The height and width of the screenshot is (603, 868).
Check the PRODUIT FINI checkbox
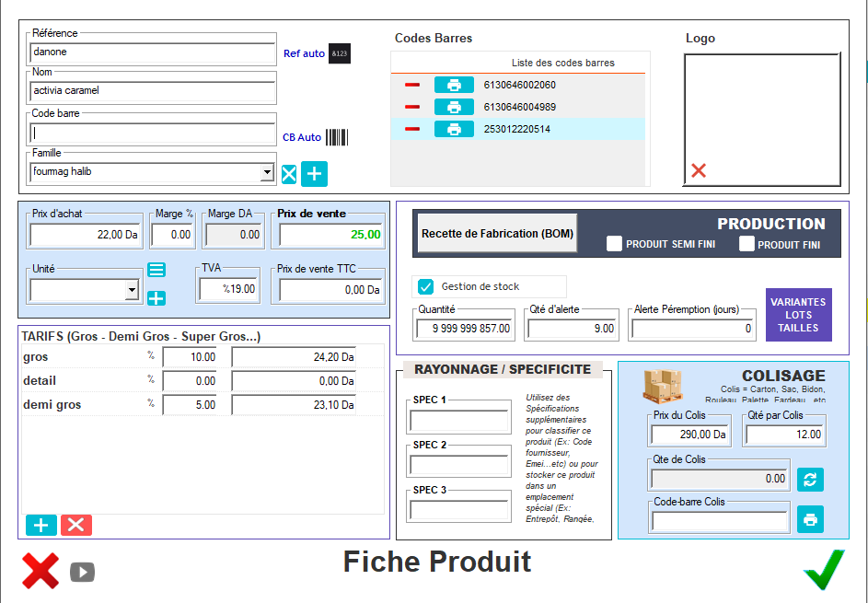tap(746, 244)
